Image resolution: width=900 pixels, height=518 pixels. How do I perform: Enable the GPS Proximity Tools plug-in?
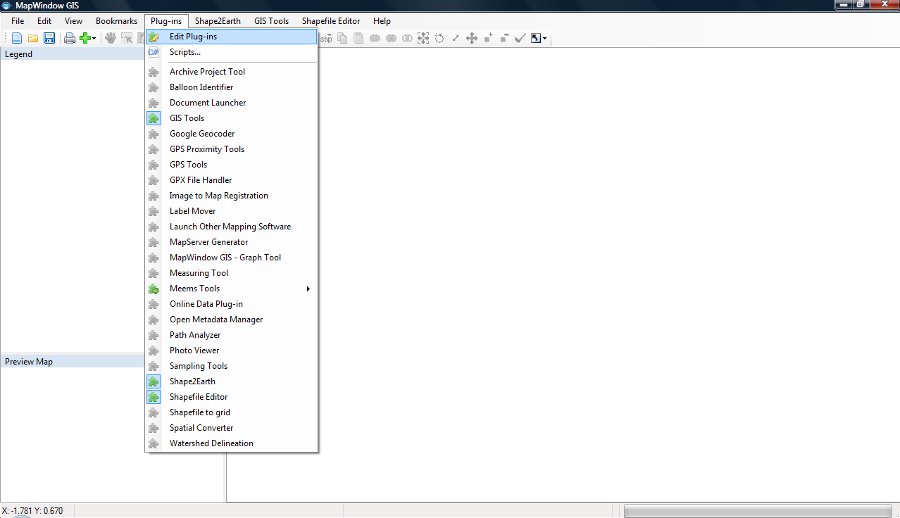tap(231, 149)
